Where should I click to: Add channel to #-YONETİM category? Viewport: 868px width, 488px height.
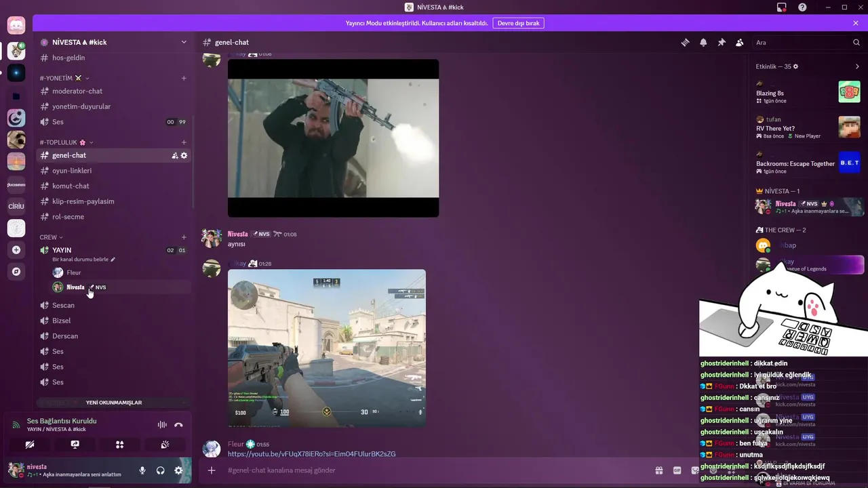point(184,78)
